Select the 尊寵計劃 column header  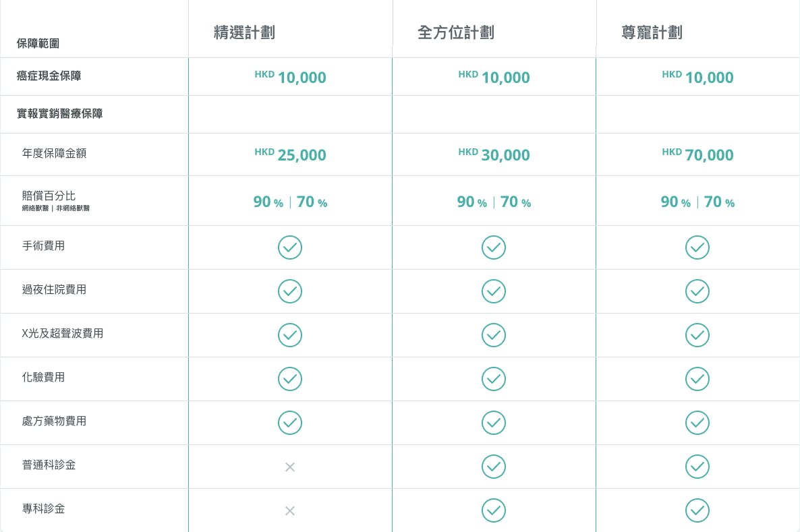(x=652, y=32)
